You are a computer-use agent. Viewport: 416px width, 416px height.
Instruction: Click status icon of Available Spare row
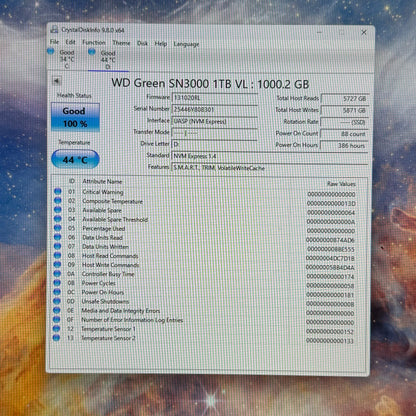point(58,210)
